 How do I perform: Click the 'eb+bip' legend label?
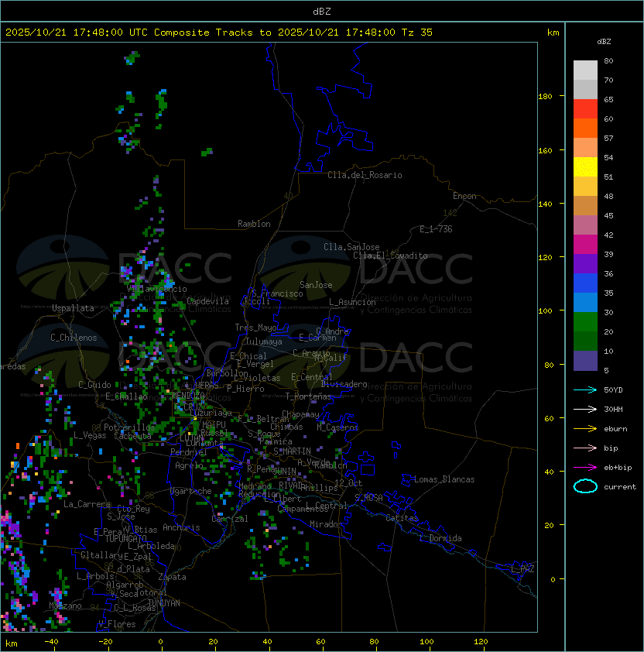(x=618, y=468)
